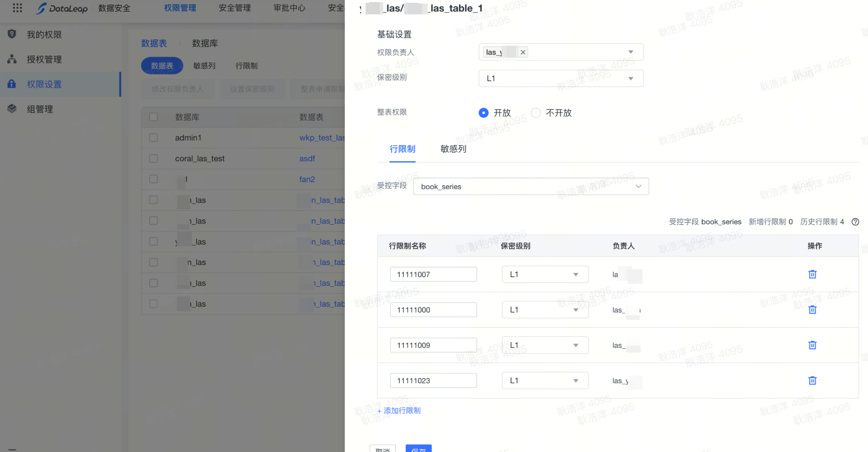Check the coral_las_test row checkbox
The image size is (868, 452).
pos(153,159)
